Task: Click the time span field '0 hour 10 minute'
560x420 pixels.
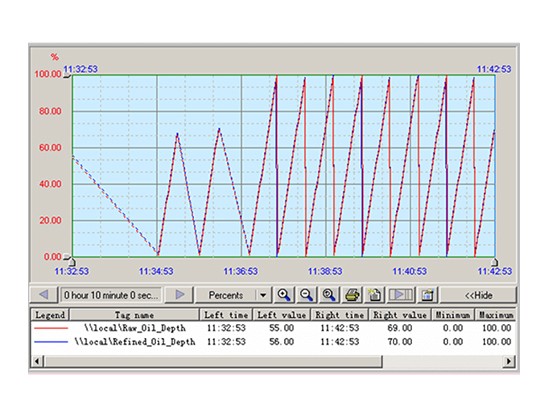Action: pos(111,295)
